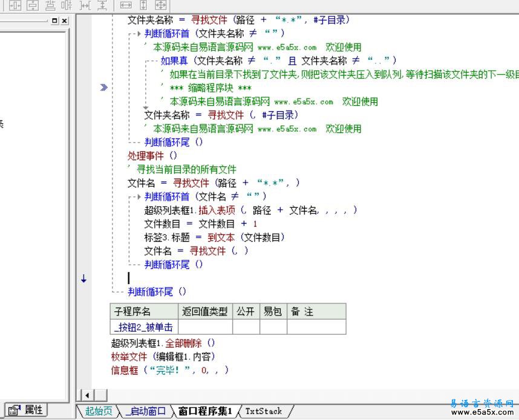Screen dimensions: 519x420
Task: Click the left scroll arrow of horizontal scrollbar
Action: [87, 395]
